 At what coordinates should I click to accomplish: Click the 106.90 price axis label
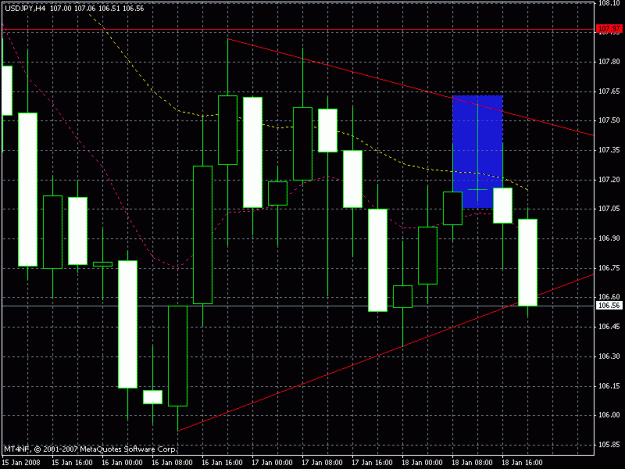tap(609, 238)
